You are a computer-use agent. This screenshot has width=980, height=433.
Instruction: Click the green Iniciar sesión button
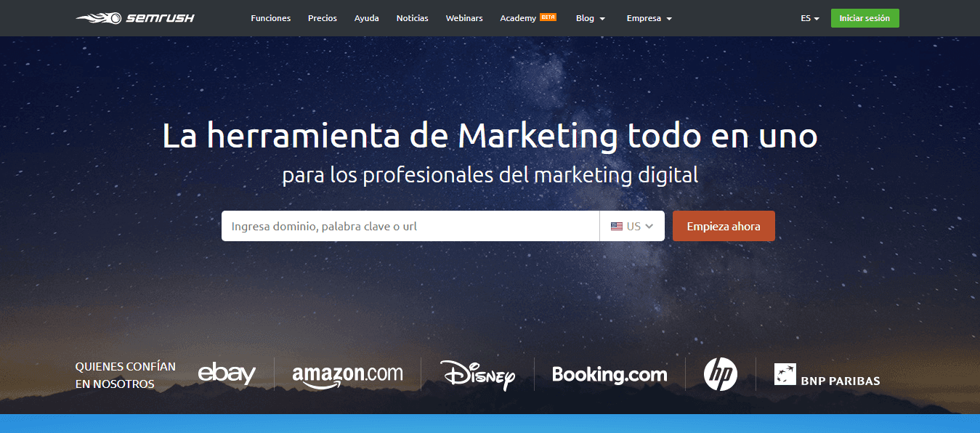865,18
